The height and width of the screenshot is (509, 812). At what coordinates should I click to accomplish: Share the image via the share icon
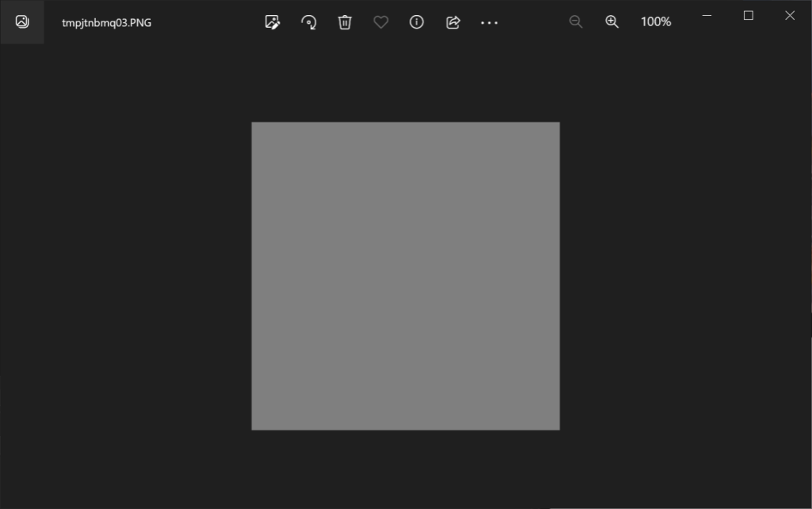pos(453,22)
